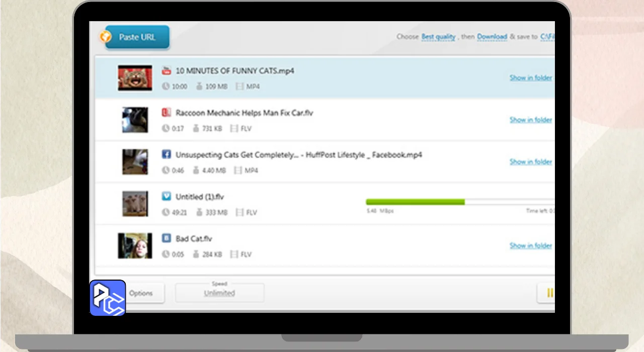The height and width of the screenshot is (352, 644).
Task: Click the 333 MB size value
Action: (x=216, y=213)
